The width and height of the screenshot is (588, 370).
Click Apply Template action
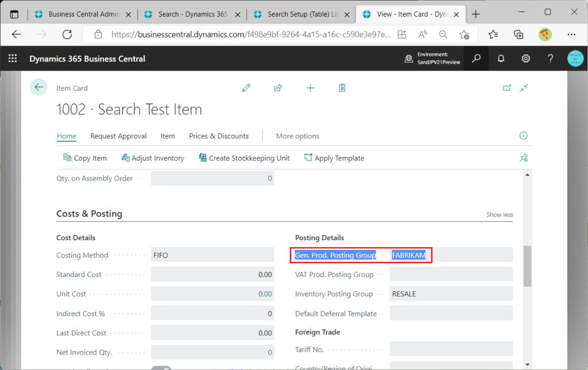click(334, 158)
